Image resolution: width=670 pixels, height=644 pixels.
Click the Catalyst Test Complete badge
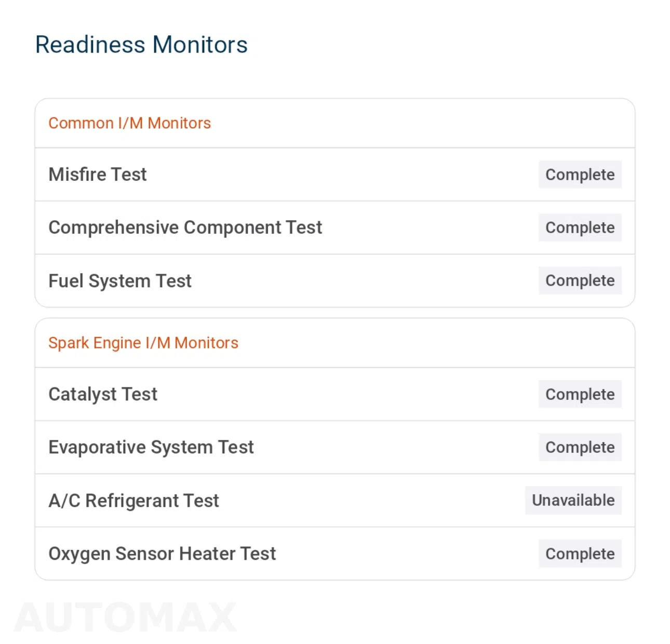pyautogui.click(x=580, y=394)
